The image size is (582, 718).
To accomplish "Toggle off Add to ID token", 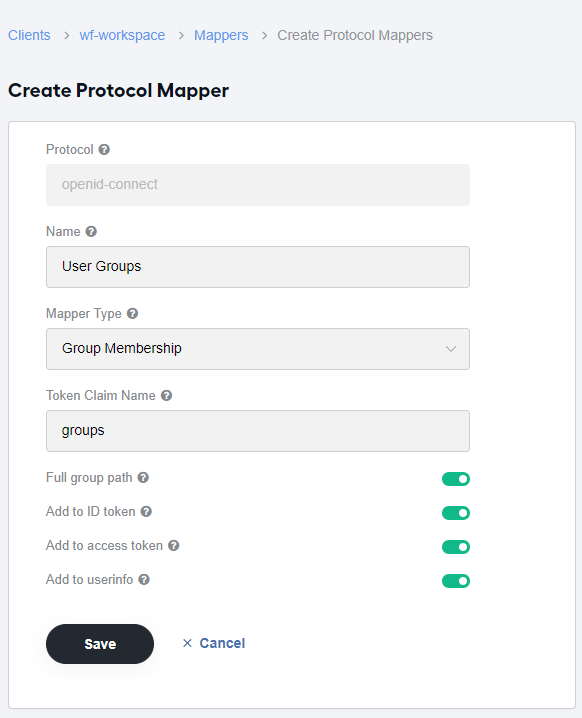I will click(x=456, y=513).
